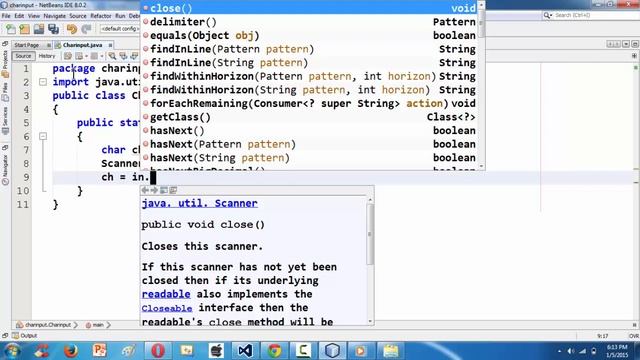Click the Find Selection editor toolbar icon

click(x=112, y=56)
